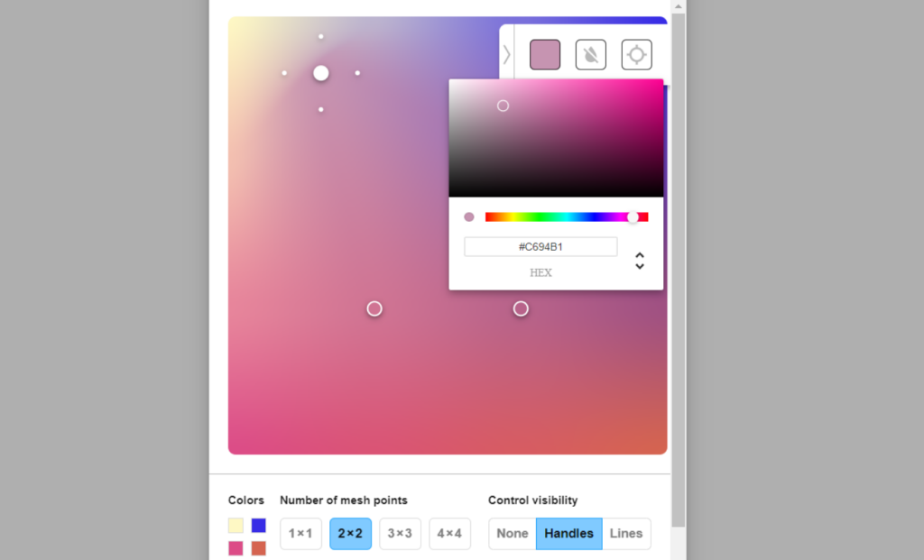Pick the pale yellow color swatch
Screen dimensions: 924x560
[236, 525]
